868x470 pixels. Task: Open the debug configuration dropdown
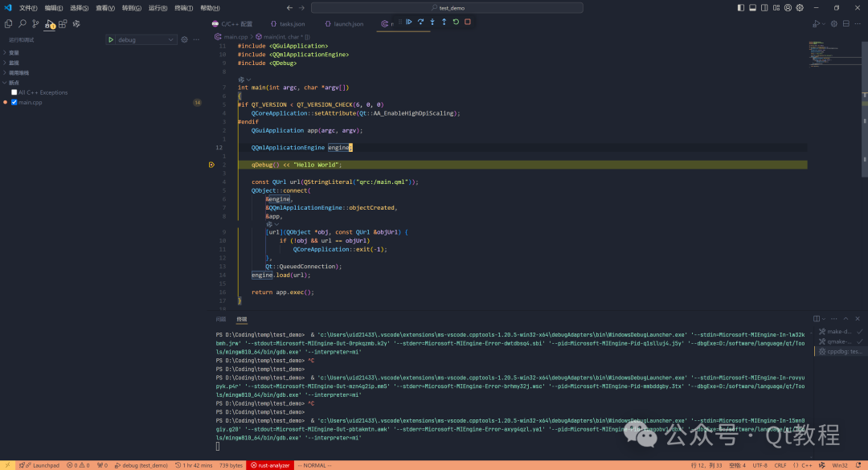coord(145,39)
